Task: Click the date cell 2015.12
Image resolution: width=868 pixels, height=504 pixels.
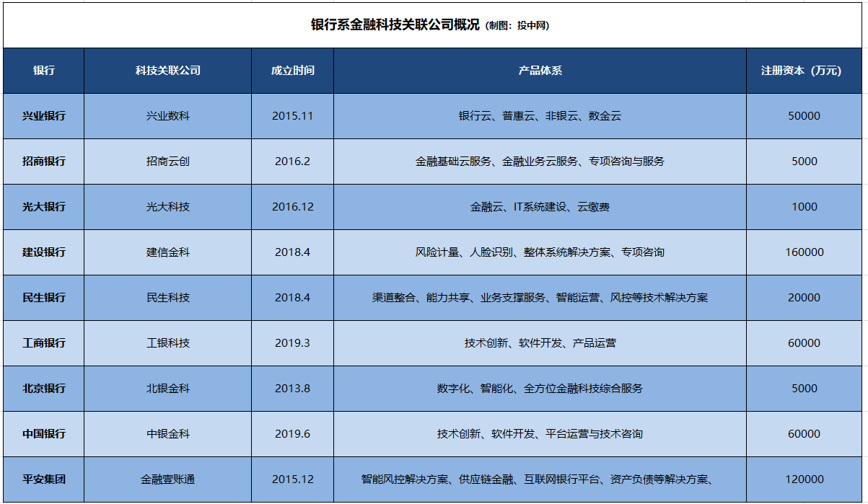Action: [293, 479]
